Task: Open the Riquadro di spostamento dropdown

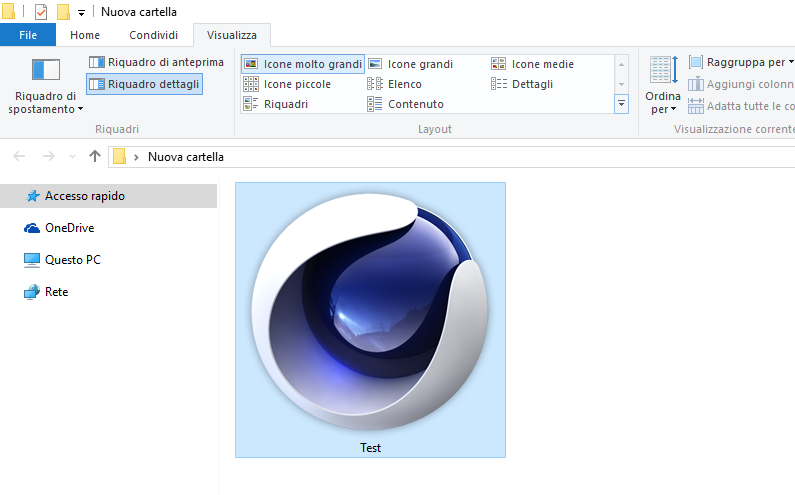Action: [45, 86]
